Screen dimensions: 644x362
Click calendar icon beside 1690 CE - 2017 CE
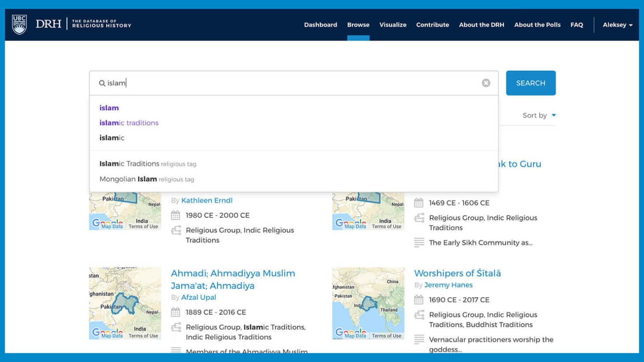click(419, 300)
